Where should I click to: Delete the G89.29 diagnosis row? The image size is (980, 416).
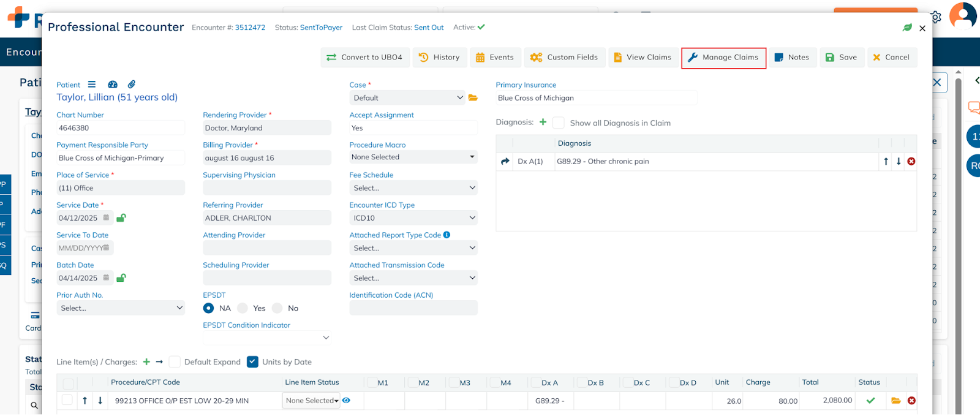[x=911, y=162]
